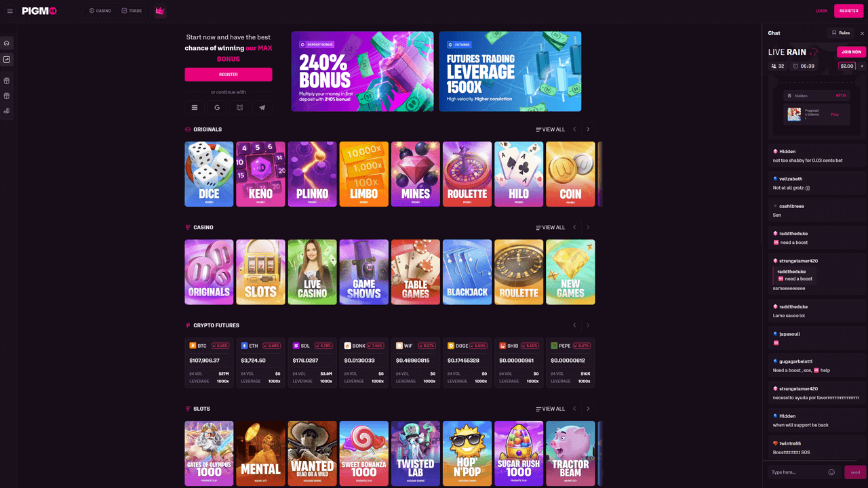Image resolution: width=868 pixels, height=488 pixels.
Task: Click the home icon in left sidebar
Action: pos(7,43)
